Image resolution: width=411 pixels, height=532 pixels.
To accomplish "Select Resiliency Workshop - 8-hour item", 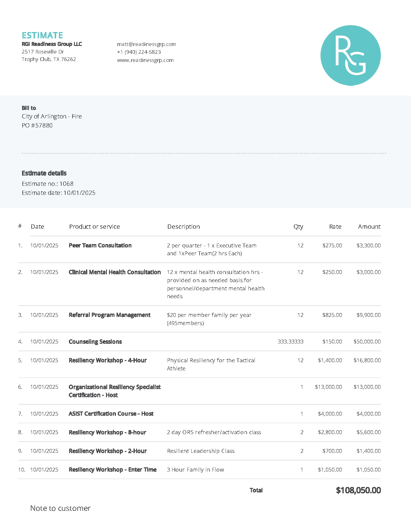I will [x=107, y=432].
